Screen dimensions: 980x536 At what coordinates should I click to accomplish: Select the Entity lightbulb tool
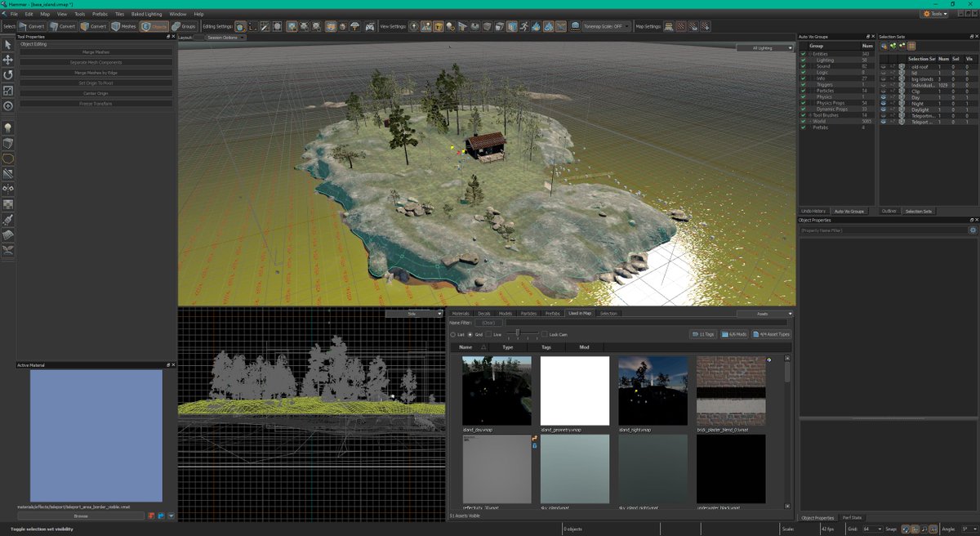tap(8, 127)
